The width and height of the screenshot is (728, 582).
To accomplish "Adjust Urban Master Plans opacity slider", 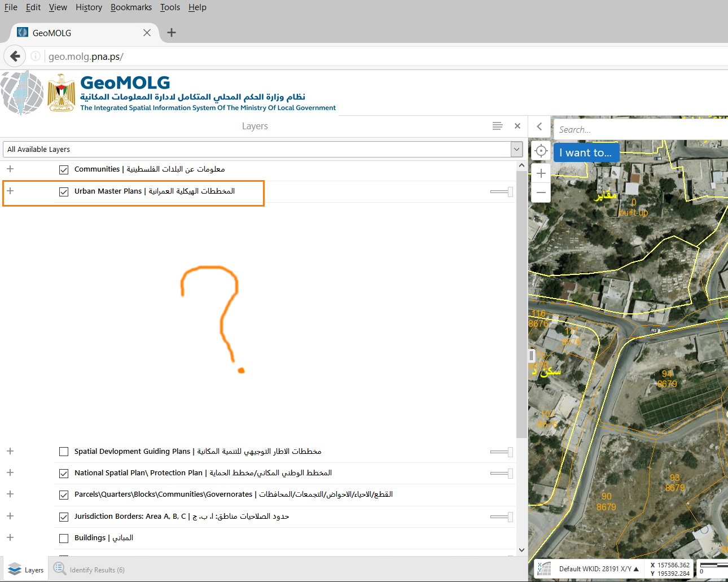I will click(x=501, y=192).
